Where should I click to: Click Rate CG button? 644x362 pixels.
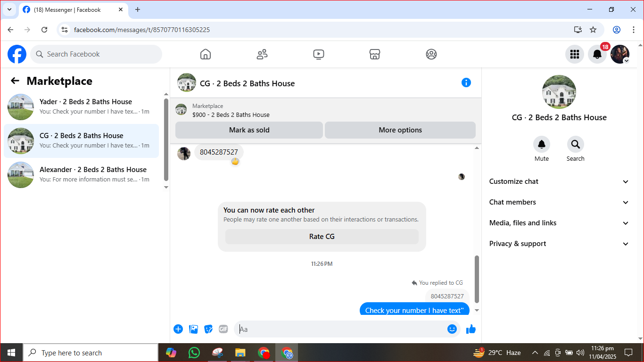pos(322,237)
